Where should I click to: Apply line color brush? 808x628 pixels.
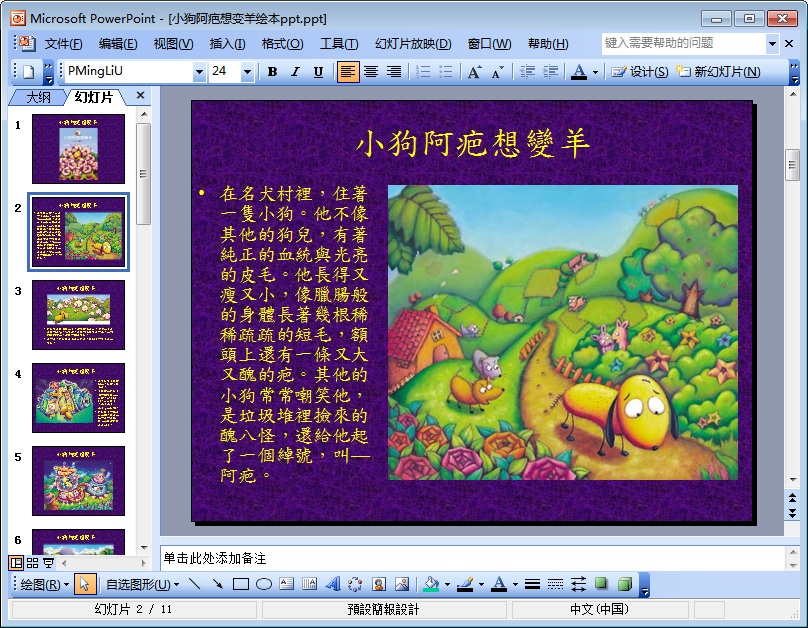[x=465, y=584]
